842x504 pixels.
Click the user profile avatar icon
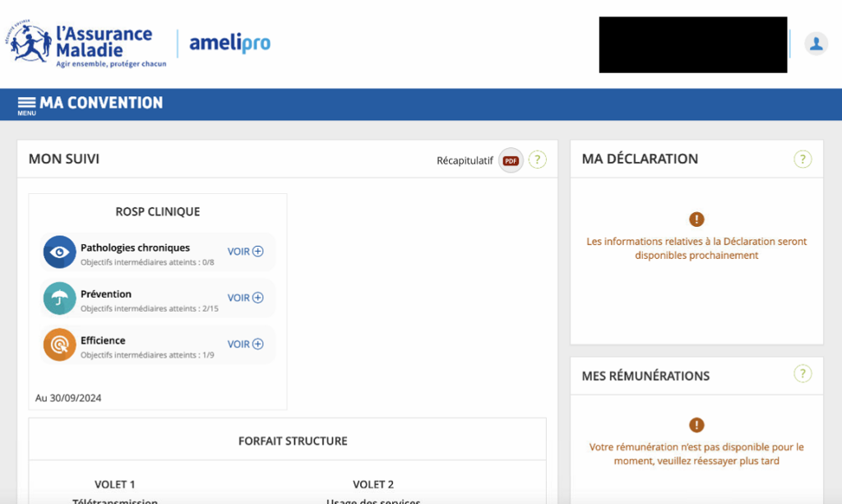(x=816, y=44)
